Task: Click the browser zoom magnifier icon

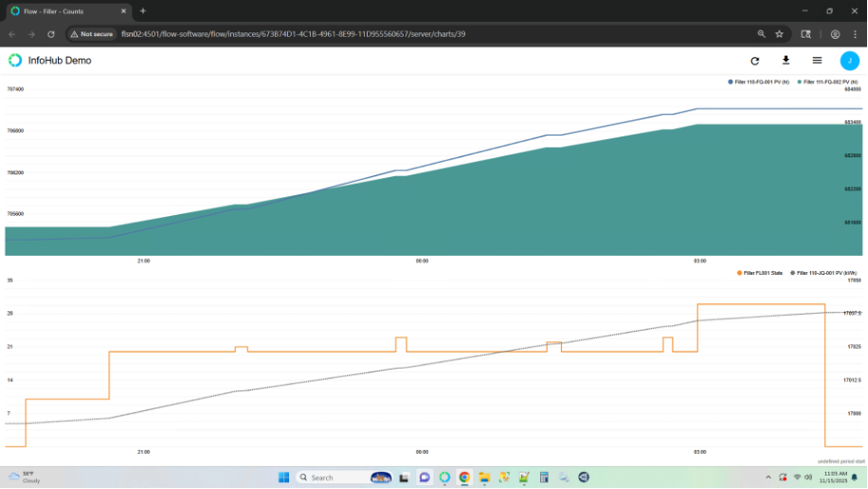Action: coord(761,34)
